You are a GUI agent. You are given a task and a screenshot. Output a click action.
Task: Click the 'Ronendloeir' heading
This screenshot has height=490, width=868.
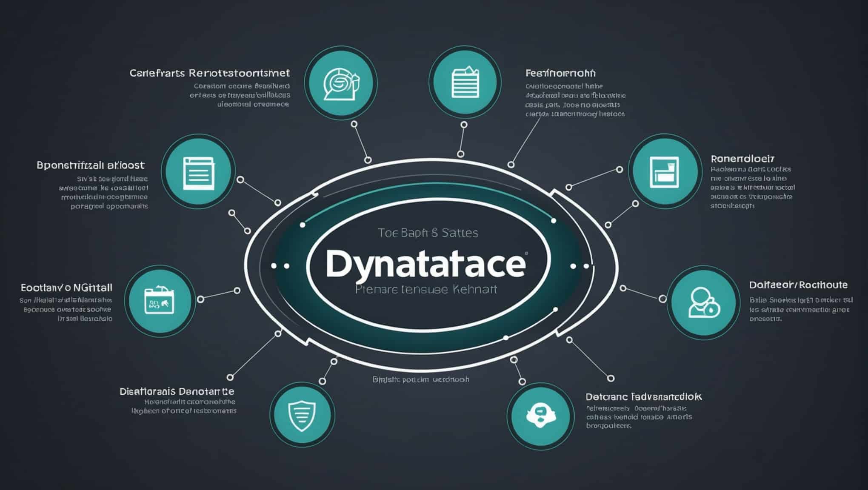pos(742,159)
